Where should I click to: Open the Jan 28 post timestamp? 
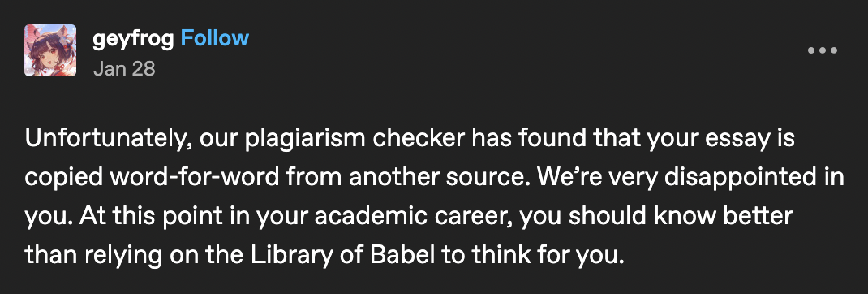(x=124, y=68)
